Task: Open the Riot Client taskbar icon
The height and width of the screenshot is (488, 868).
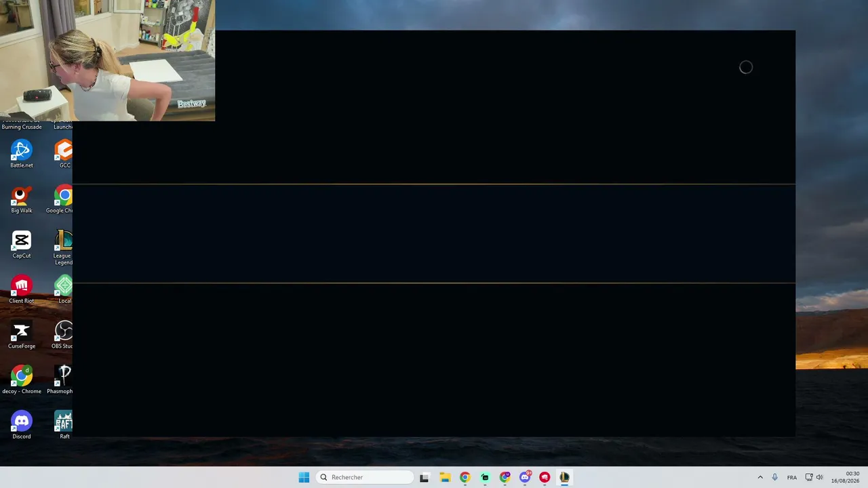Action: [x=545, y=477]
